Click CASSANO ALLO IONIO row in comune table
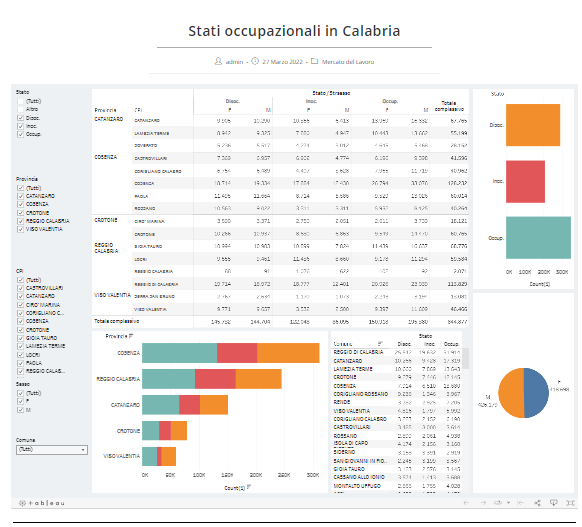Viewport: 582px width, 527px height. (x=396, y=477)
